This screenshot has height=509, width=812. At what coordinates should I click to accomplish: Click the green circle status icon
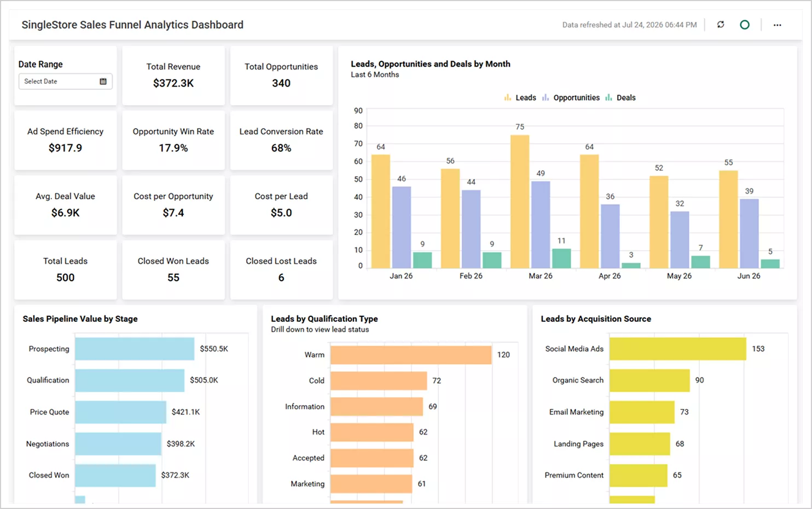point(745,25)
